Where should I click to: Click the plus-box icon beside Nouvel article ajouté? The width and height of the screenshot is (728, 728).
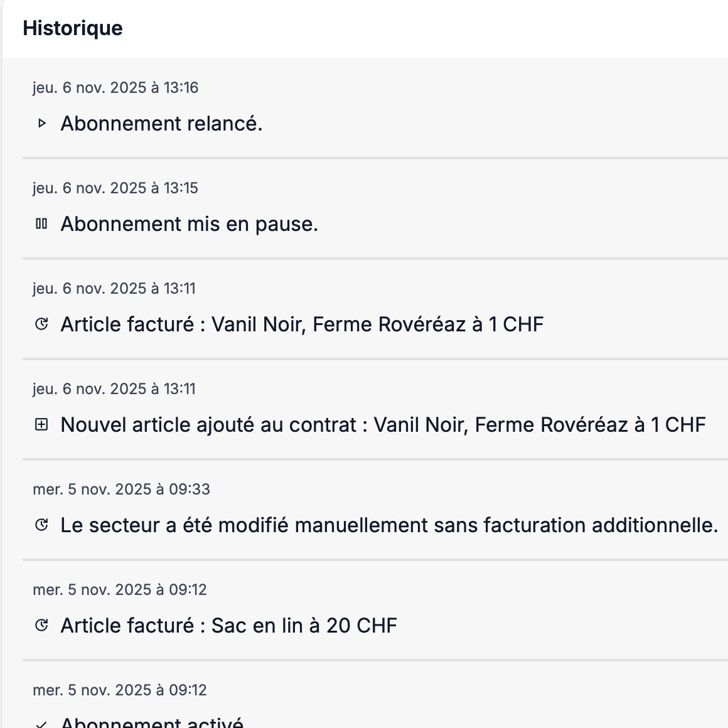41,425
